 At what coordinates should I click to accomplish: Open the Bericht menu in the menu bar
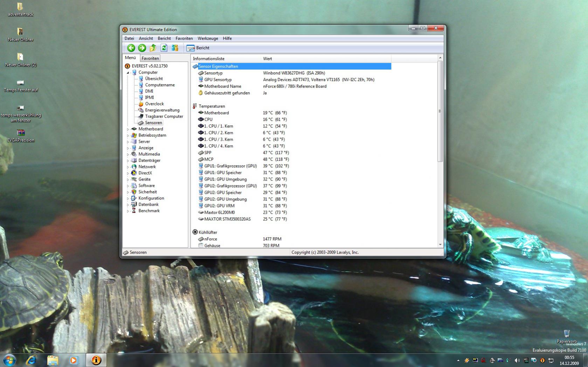pyautogui.click(x=164, y=38)
